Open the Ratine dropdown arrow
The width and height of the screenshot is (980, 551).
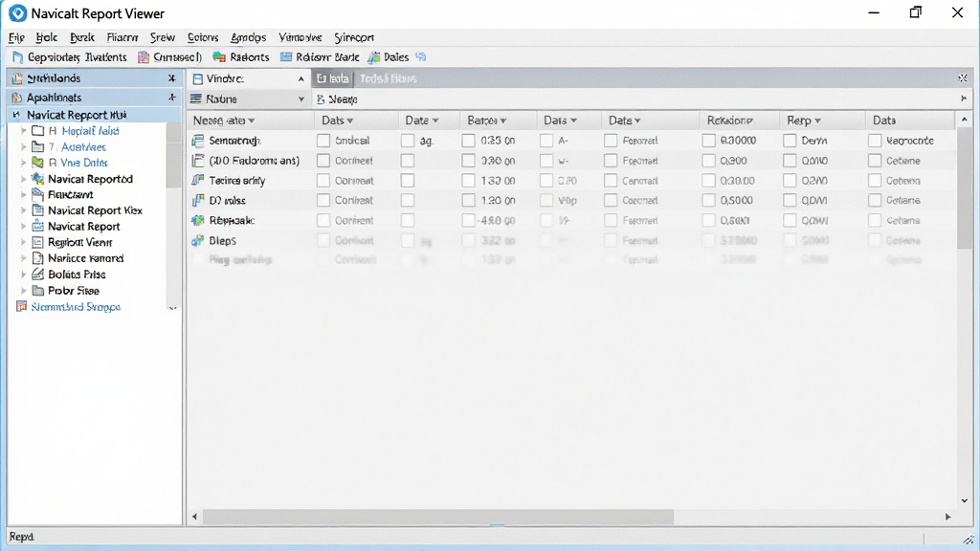click(x=301, y=99)
